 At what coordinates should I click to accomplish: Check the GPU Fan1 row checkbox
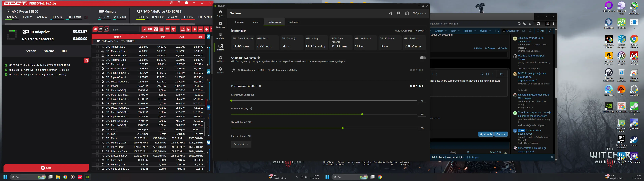point(97,130)
